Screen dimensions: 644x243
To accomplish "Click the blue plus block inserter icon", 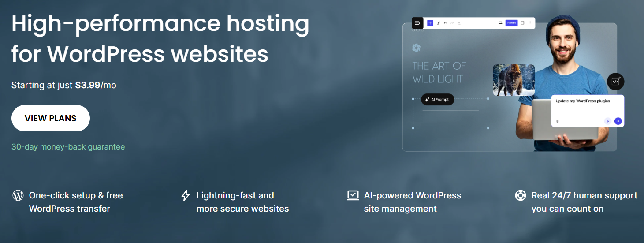I will (430, 23).
